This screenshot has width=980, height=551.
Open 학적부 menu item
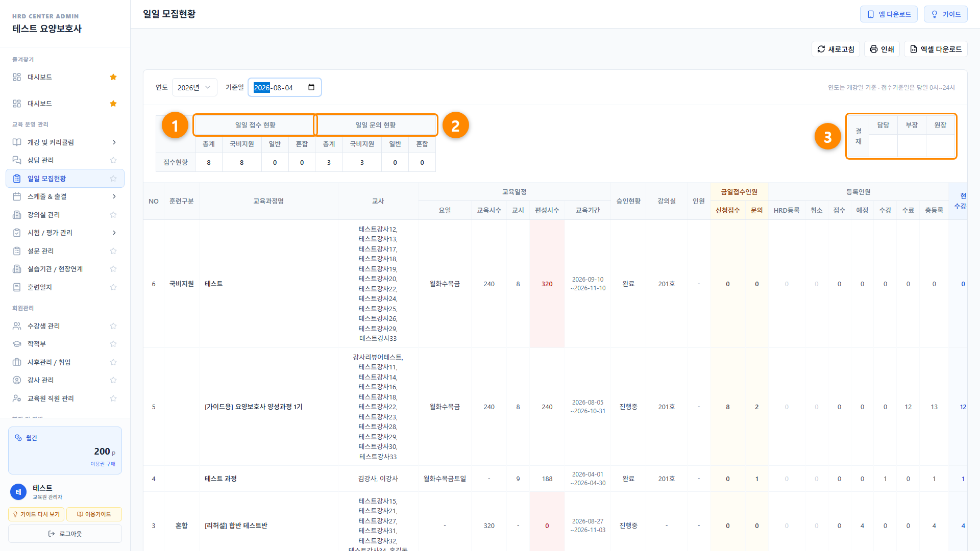tap(65, 344)
